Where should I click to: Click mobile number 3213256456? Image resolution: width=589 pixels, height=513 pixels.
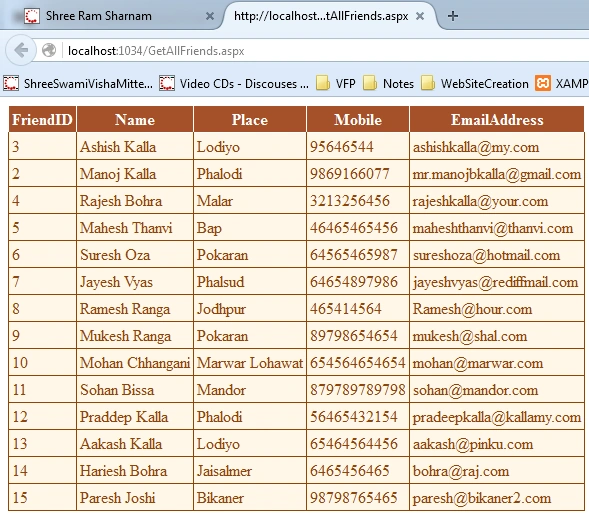[x=350, y=201]
